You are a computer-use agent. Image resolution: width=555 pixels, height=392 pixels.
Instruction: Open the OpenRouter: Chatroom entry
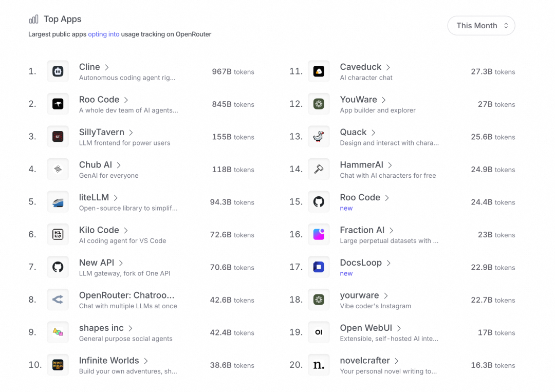click(x=126, y=295)
